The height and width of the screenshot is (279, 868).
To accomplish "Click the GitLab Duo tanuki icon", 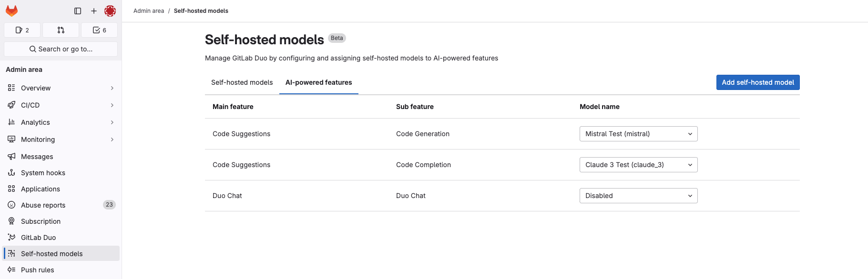I will click(11, 237).
